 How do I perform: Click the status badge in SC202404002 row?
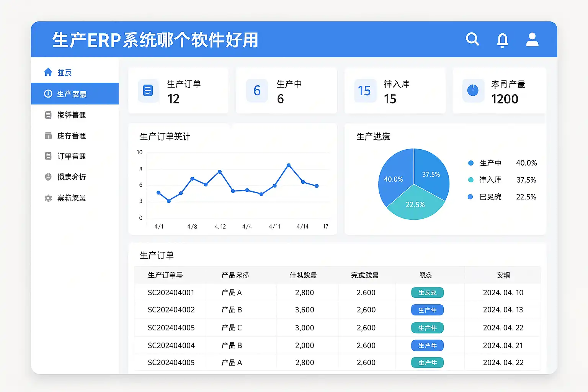(427, 310)
